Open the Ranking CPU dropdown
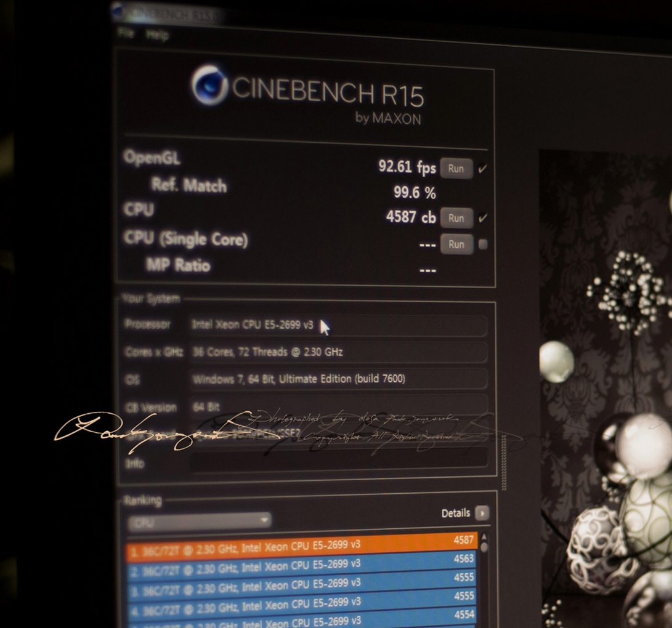Image resolution: width=672 pixels, height=628 pixels. 200,521
